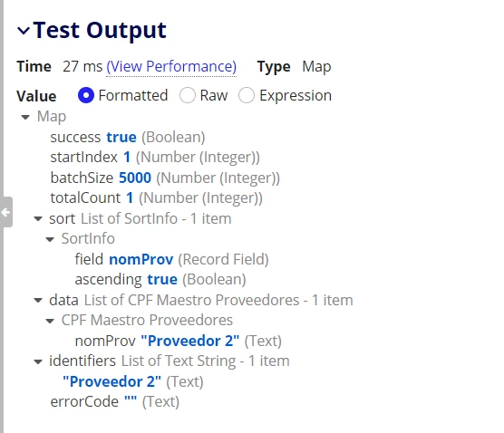The height and width of the screenshot is (433, 504).
Task: Select the Expression value radio button
Action: tap(247, 95)
